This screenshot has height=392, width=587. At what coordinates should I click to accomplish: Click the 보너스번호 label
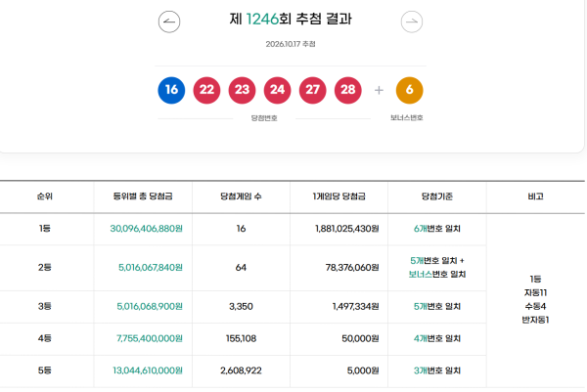tap(407, 118)
